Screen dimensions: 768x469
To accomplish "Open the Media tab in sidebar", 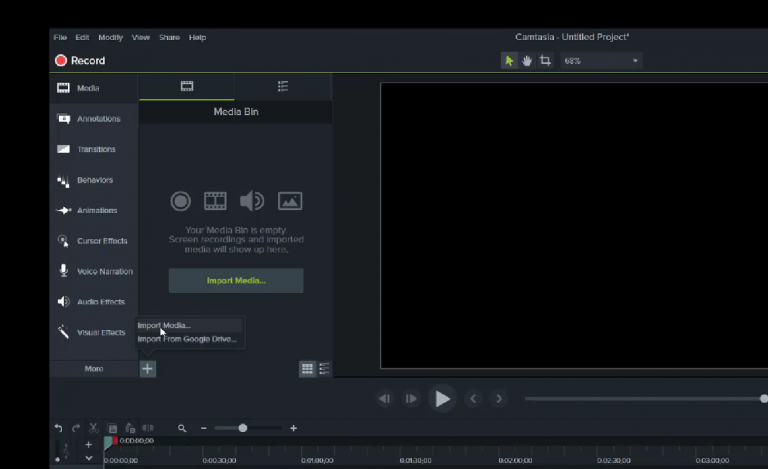I will pyautogui.click(x=94, y=88).
